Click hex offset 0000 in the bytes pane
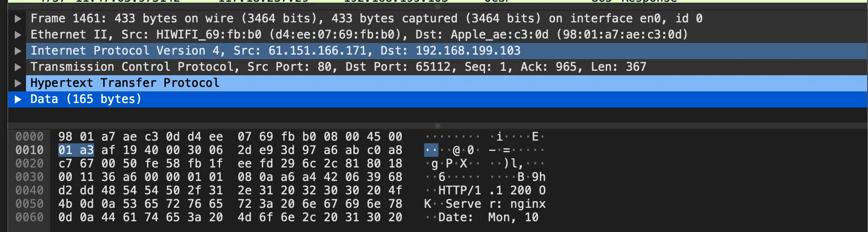 pyautogui.click(x=30, y=137)
